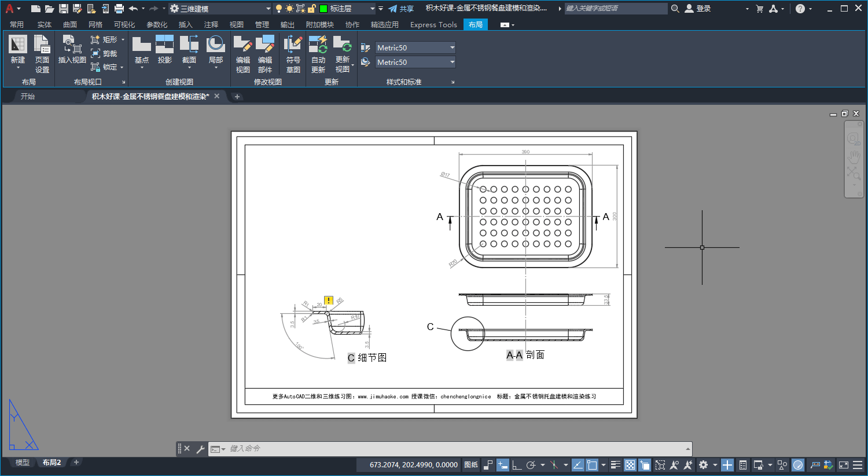Select Base view (基点) tool
The height and width of the screenshot is (476, 868).
pyautogui.click(x=141, y=45)
